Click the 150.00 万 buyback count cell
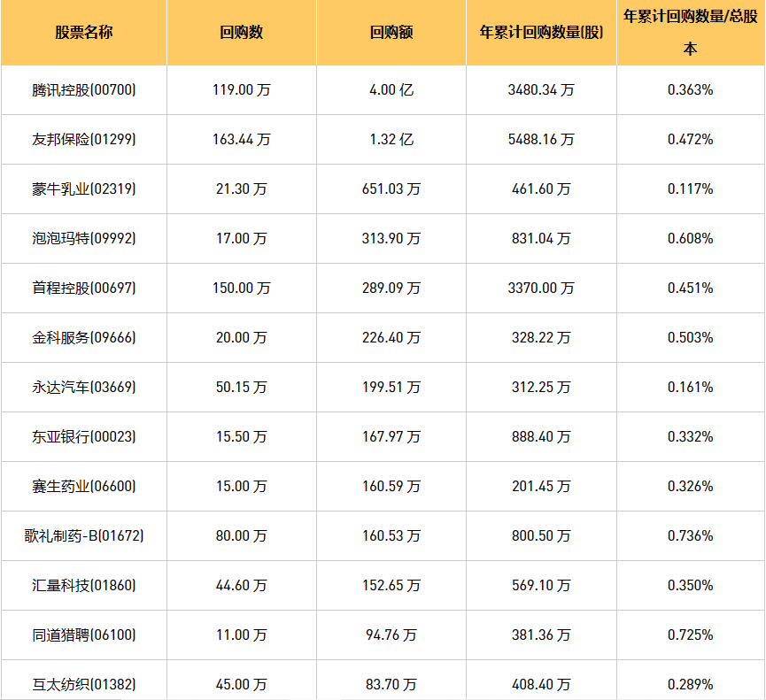 point(242,288)
